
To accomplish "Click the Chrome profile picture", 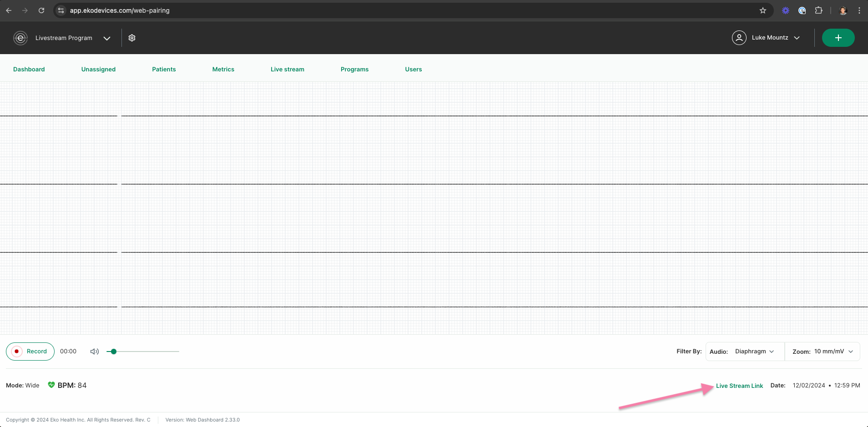I will pos(843,10).
